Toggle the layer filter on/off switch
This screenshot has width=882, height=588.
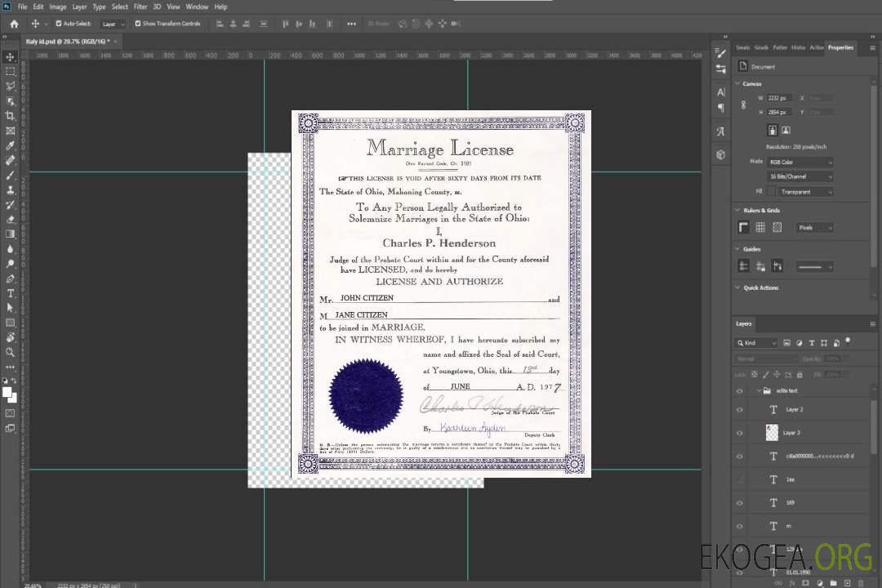(848, 341)
